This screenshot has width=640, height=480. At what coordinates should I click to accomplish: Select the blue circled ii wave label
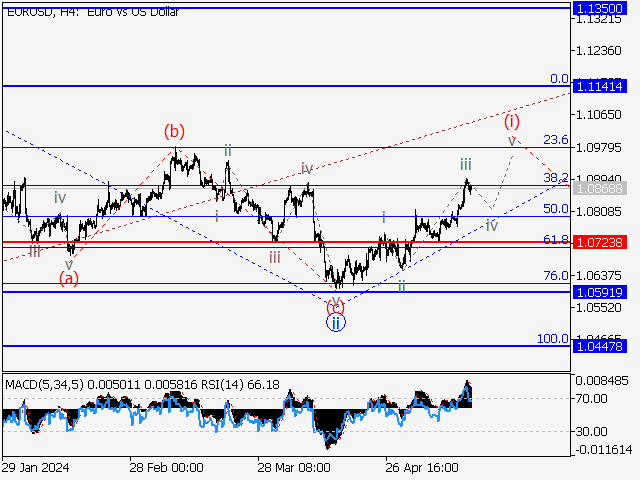pyautogui.click(x=336, y=323)
